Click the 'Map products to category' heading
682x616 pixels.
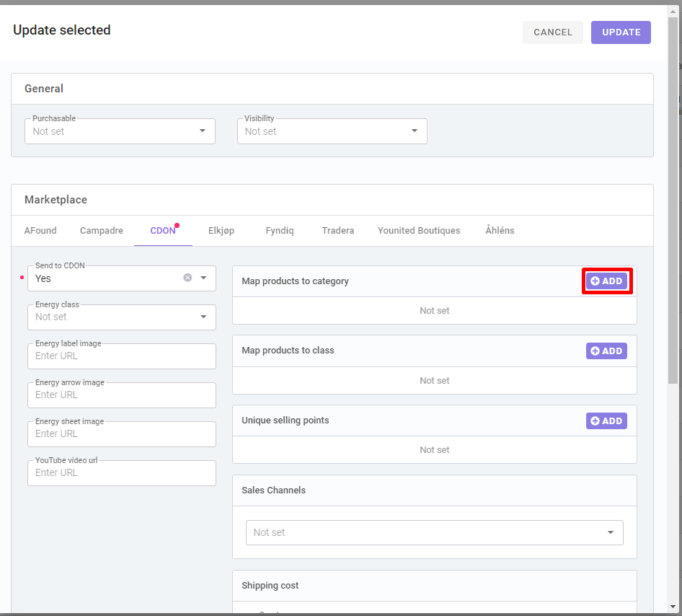point(296,281)
